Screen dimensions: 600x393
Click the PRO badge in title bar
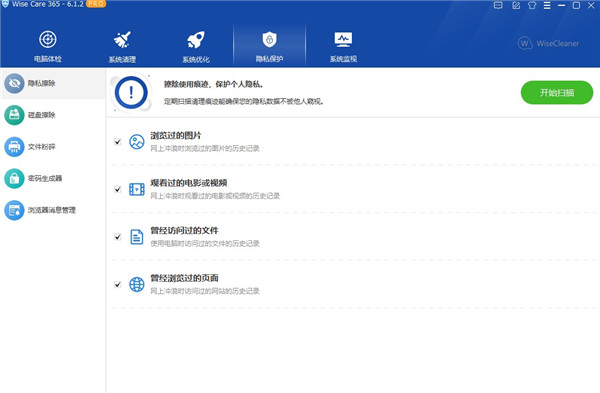pos(96,4)
